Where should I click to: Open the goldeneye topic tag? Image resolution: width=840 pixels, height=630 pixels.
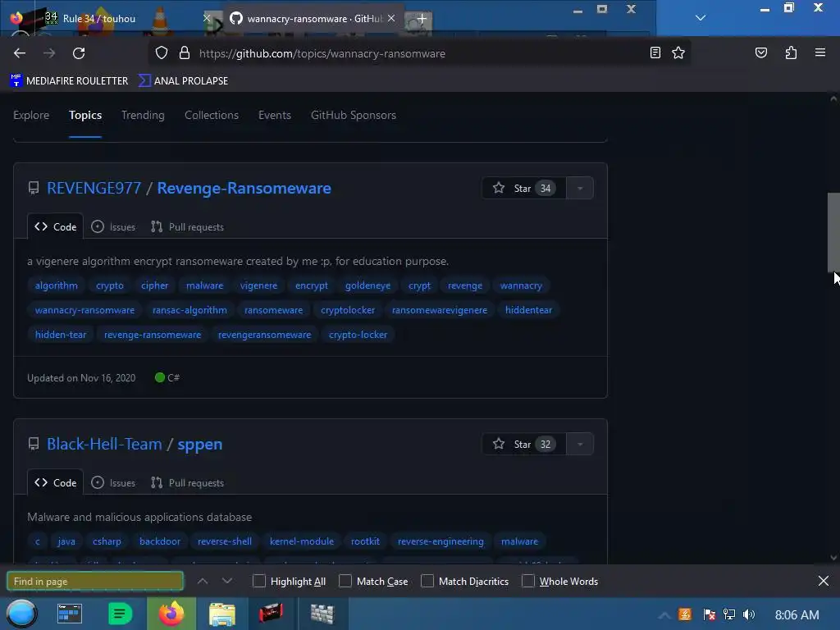coord(368,285)
